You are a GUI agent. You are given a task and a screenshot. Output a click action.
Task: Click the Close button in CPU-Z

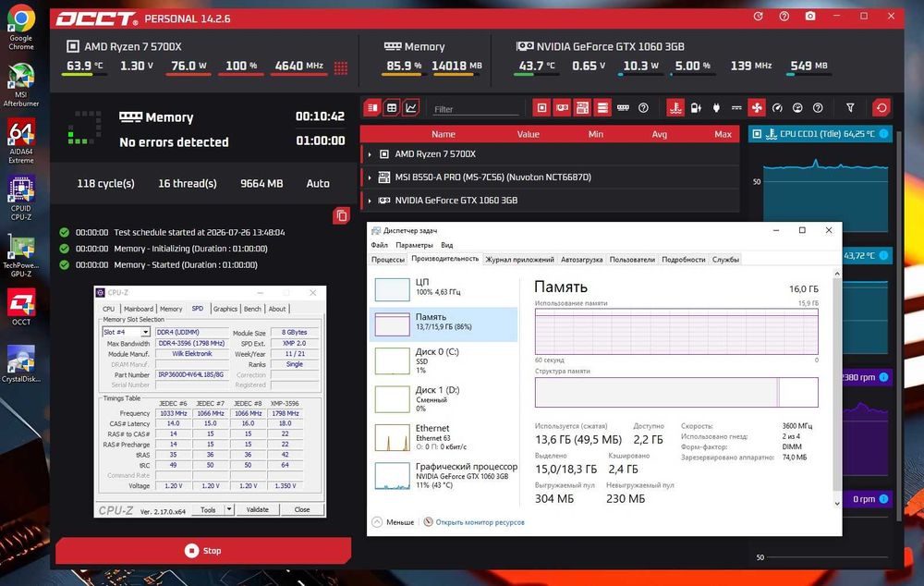coord(302,509)
